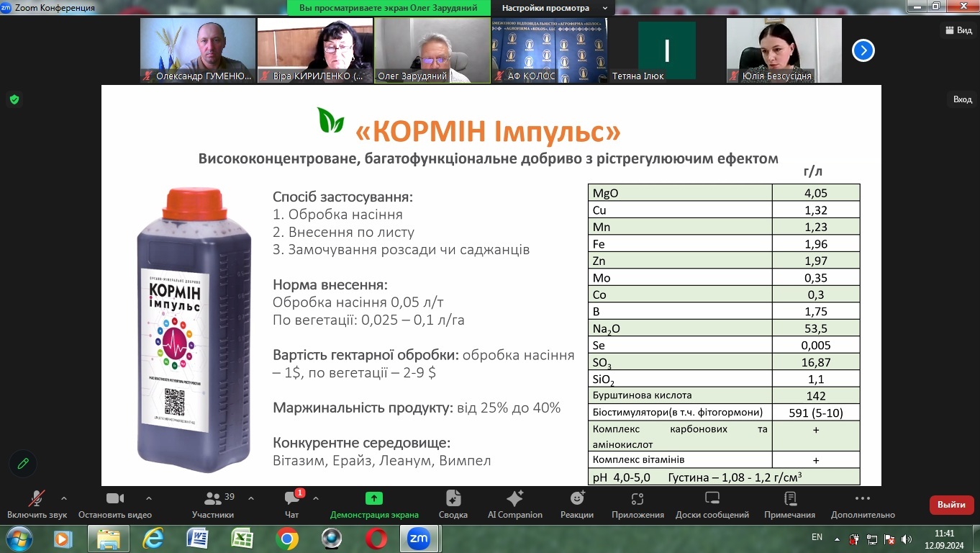Open Вид view layout menu
Screen dimensions: 980x553
pyautogui.click(x=958, y=30)
